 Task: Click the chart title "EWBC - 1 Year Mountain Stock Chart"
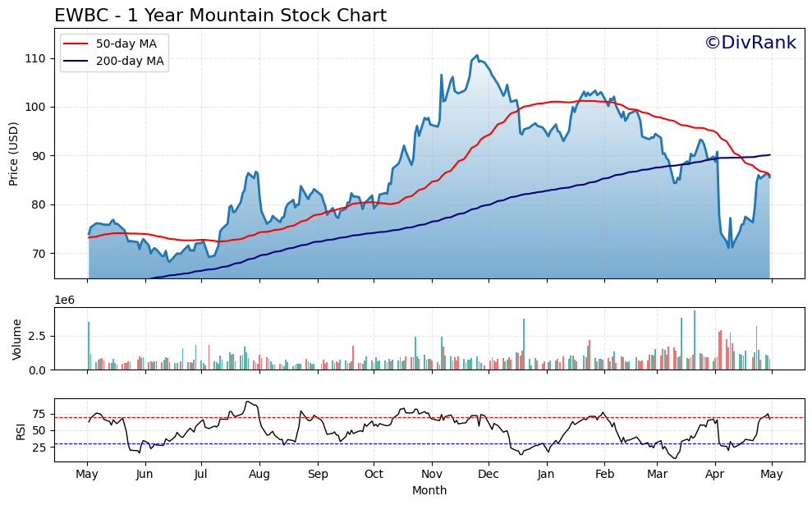(x=221, y=15)
